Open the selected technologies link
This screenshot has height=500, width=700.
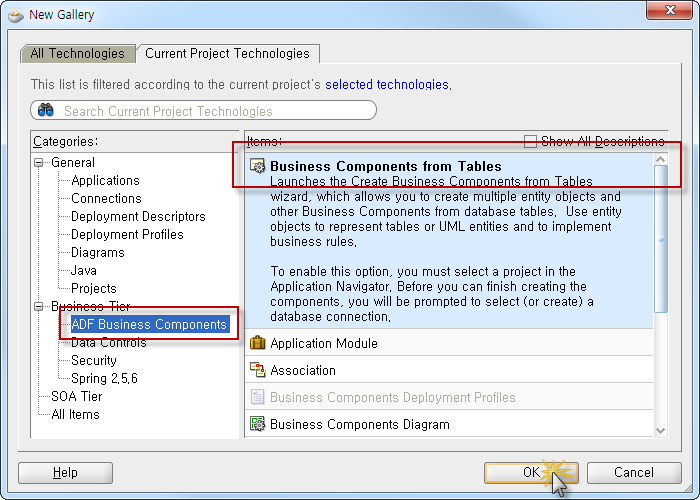pyautogui.click(x=387, y=84)
